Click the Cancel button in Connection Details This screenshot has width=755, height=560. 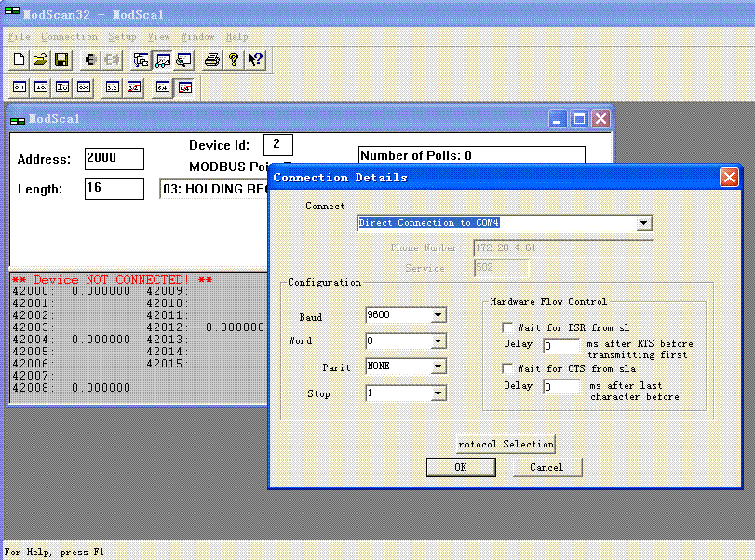click(x=546, y=467)
